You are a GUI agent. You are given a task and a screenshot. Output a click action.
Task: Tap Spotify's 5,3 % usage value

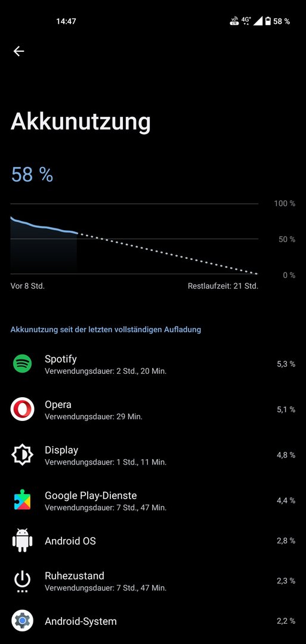286,364
